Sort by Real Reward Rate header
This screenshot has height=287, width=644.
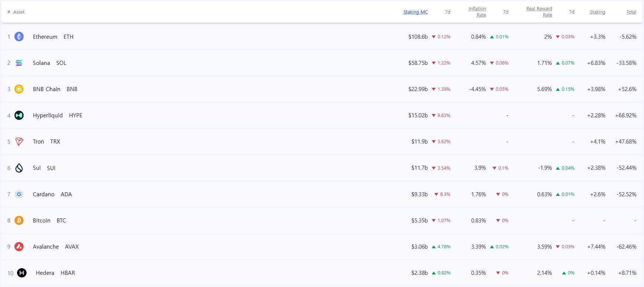tap(539, 12)
